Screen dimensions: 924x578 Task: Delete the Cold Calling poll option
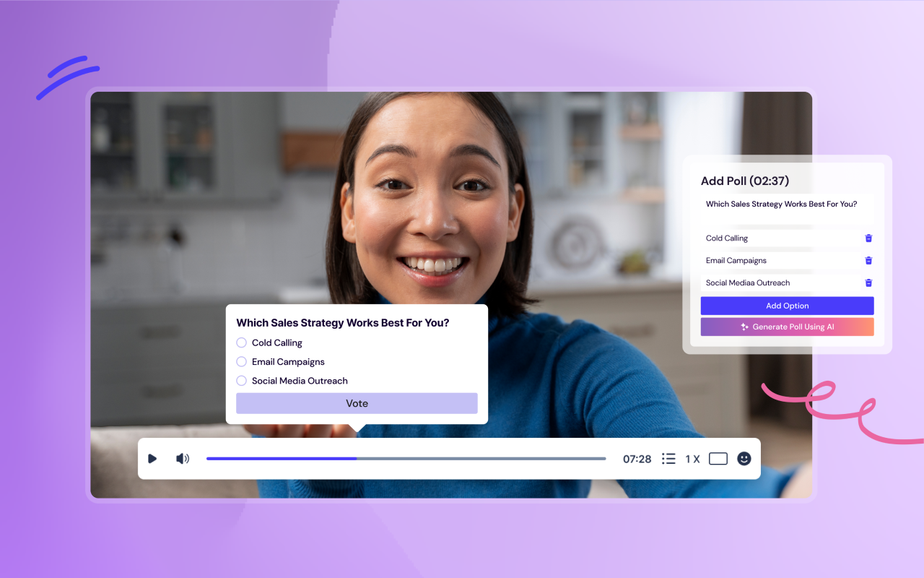868,238
